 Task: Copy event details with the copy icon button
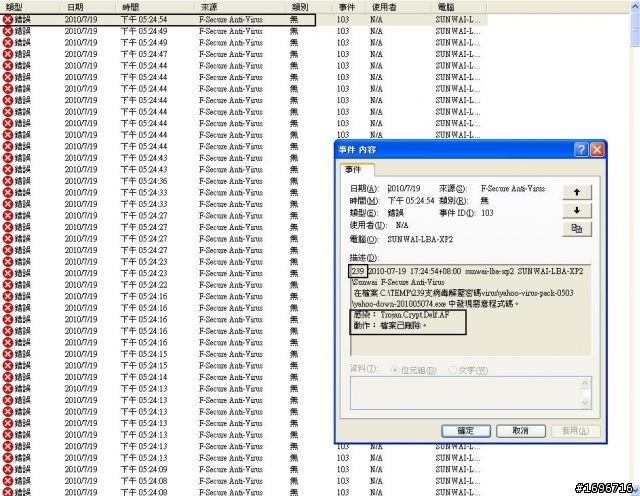click(x=577, y=229)
